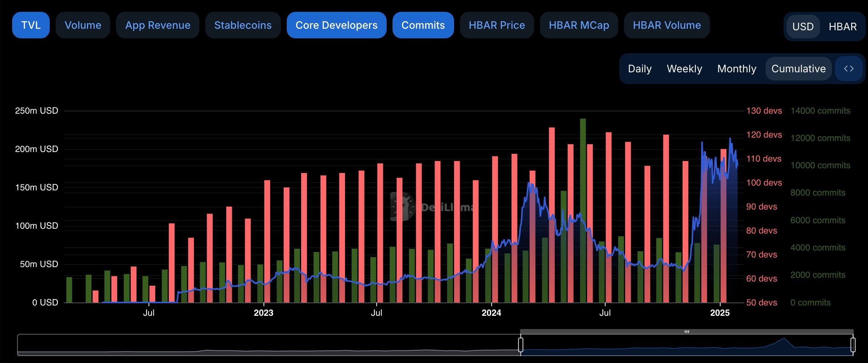Select the Daily interval tab
The image size is (868, 363).
[x=639, y=69]
